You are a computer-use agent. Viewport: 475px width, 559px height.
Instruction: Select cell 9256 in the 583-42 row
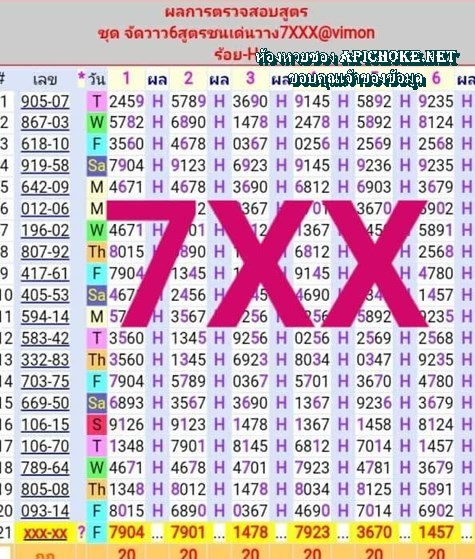(x=250, y=338)
